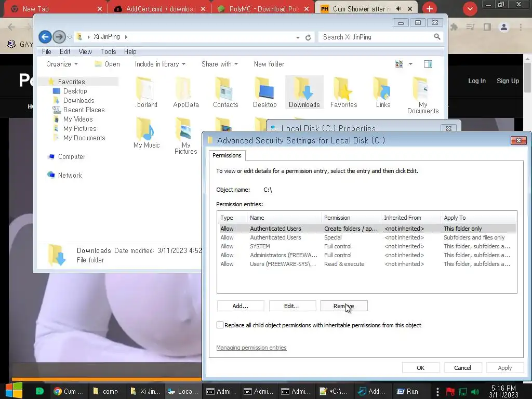Select the Contacts folder
Image resolution: width=532 pixels, height=399 pixels.
click(x=225, y=92)
